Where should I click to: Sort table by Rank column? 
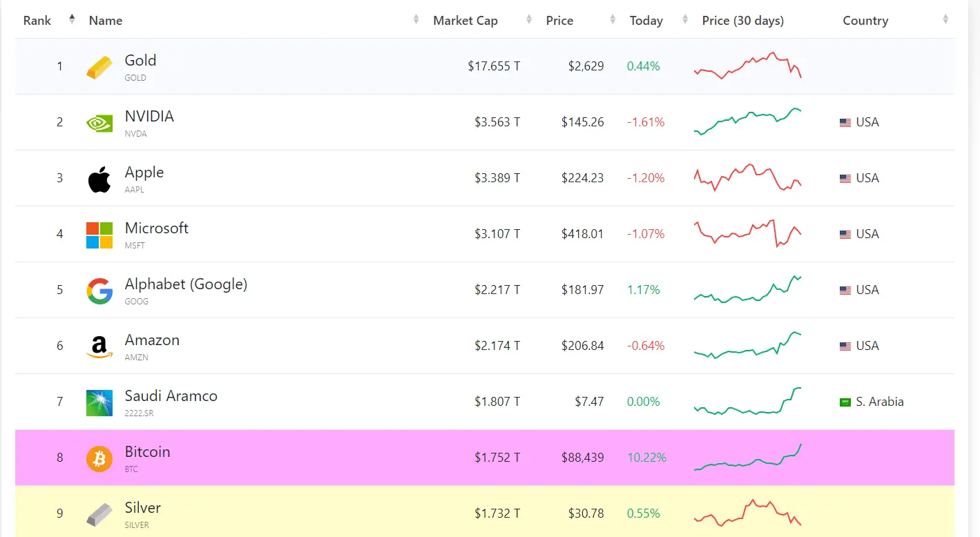(x=37, y=21)
